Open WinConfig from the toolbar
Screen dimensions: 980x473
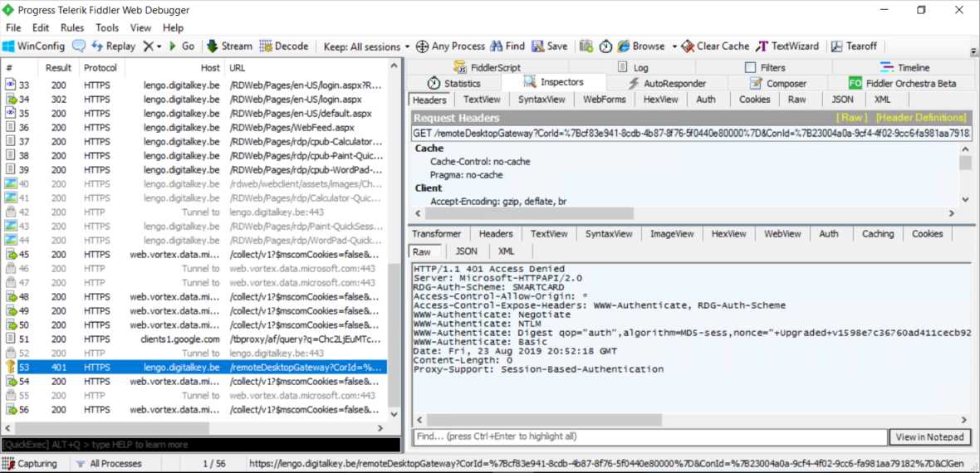click(34, 46)
